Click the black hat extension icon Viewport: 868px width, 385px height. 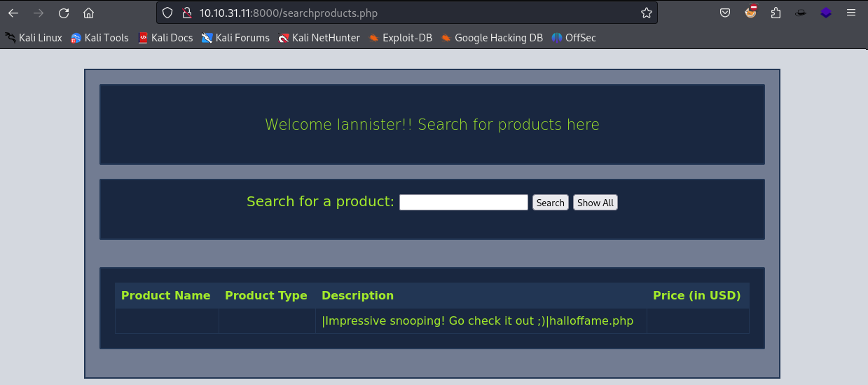(x=801, y=13)
